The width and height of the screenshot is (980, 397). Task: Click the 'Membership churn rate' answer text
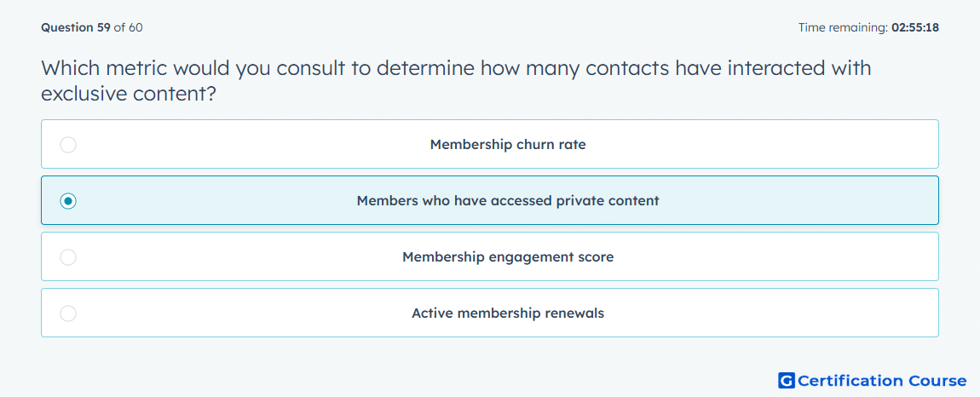pos(508,145)
